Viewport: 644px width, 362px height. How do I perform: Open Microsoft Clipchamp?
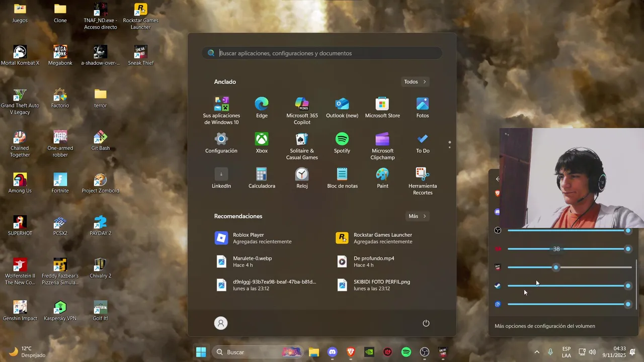[x=382, y=146]
